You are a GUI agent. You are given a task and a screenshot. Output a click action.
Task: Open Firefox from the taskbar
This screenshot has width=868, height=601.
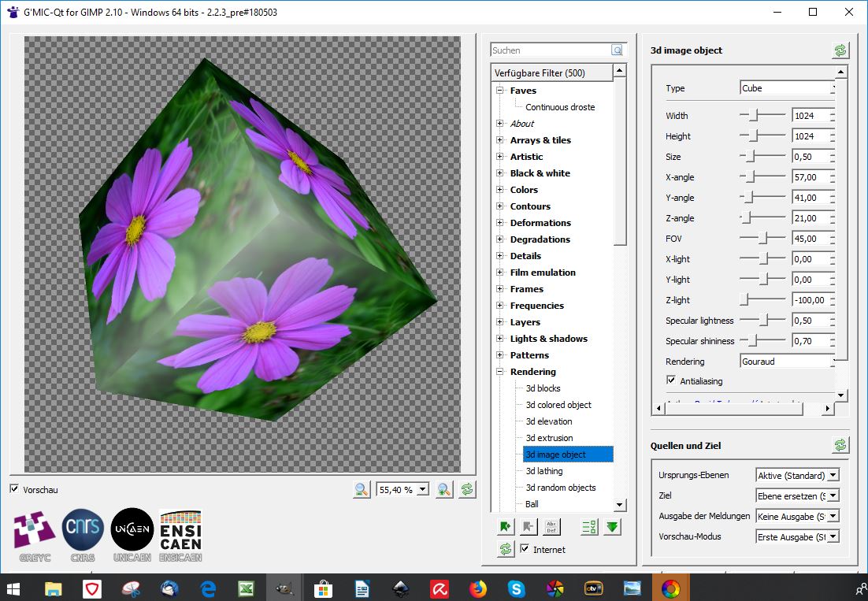477,588
